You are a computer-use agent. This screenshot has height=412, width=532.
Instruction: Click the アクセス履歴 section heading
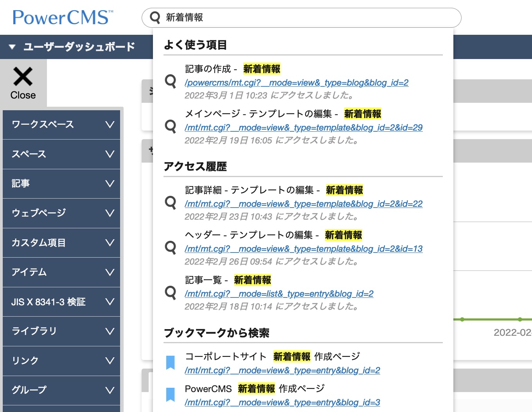pos(195,167)
